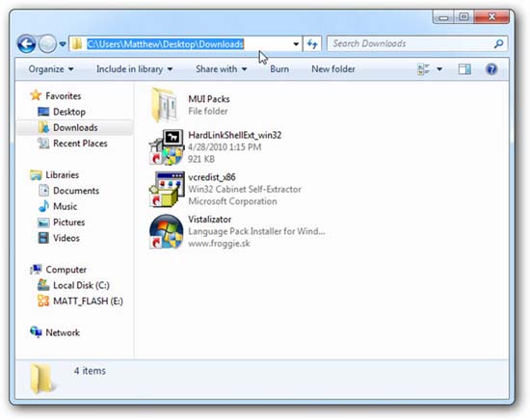The image size is (530, 420).
Task: Select the Vistalizator application icon
Action: point(167,231)
